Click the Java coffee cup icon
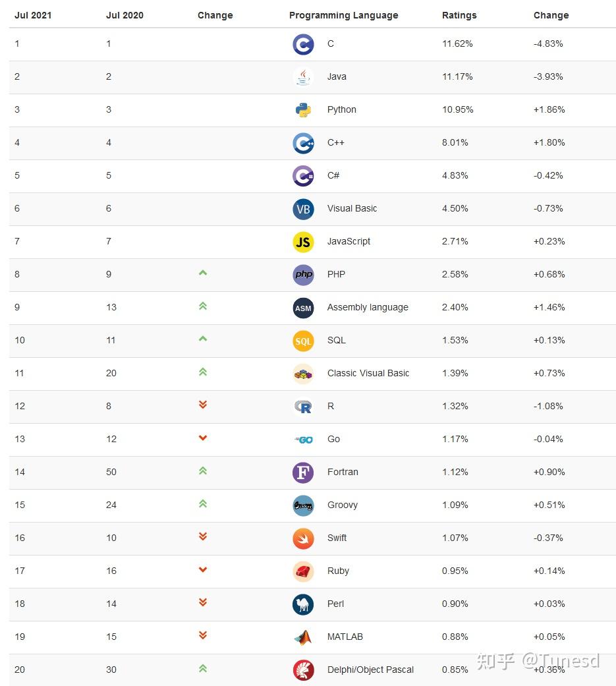 coord(303,77)
